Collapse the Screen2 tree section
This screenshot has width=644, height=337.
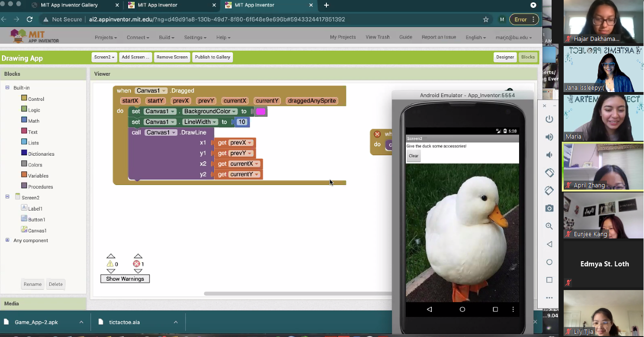[x=7, y=197]
